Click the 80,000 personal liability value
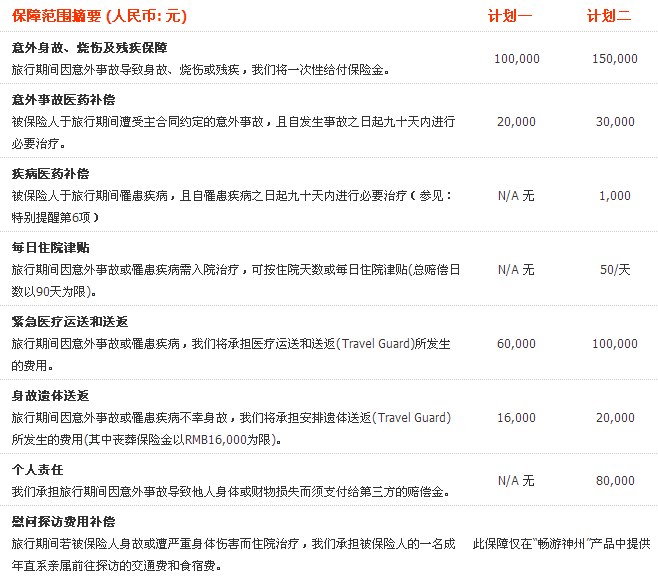Image resolution: width=658 pixels, height=579 pixels. [615, 481]
